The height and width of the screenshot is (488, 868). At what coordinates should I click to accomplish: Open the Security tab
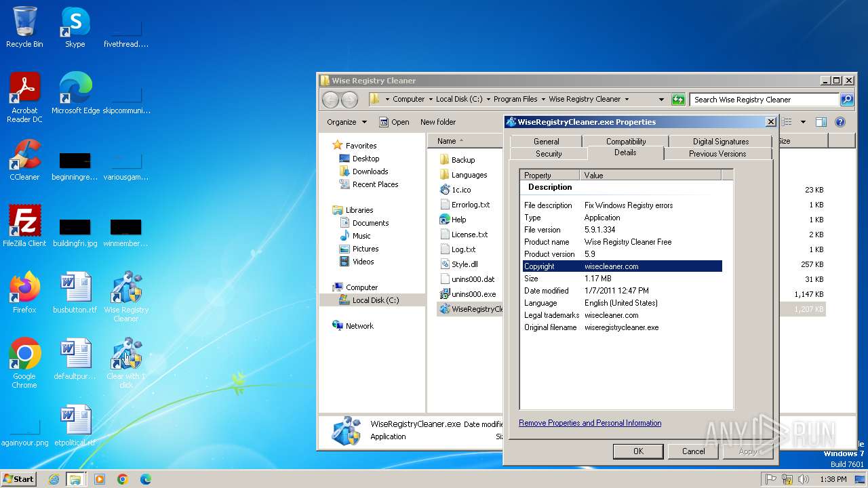(x=549, y=154)
